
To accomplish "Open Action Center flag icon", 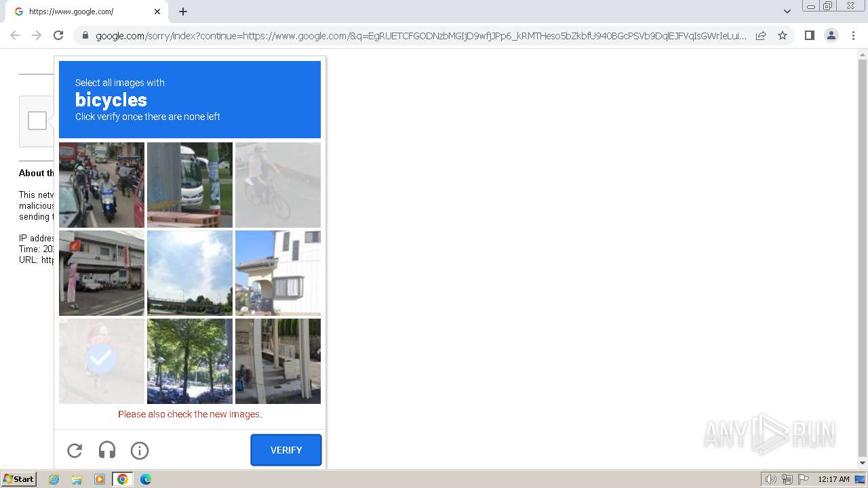I will 804,479.
